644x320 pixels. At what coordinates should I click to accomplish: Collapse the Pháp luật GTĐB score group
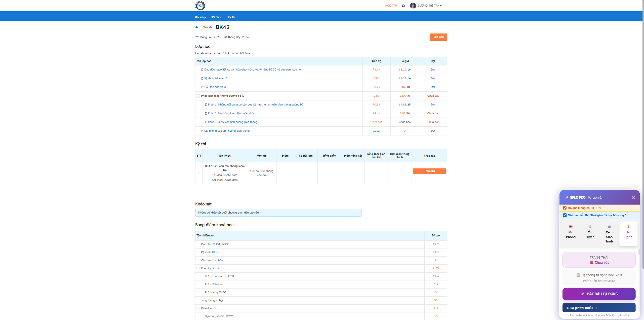click(198, 268)
